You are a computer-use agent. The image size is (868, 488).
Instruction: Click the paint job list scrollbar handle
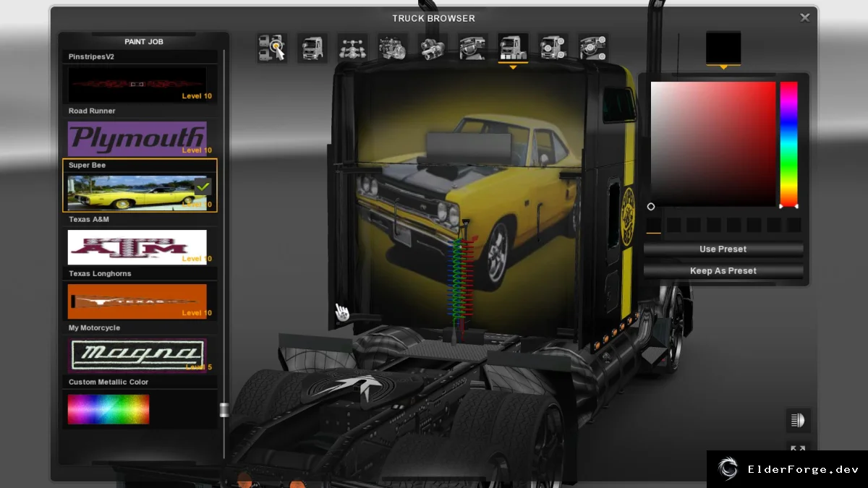tap(224, 410)
